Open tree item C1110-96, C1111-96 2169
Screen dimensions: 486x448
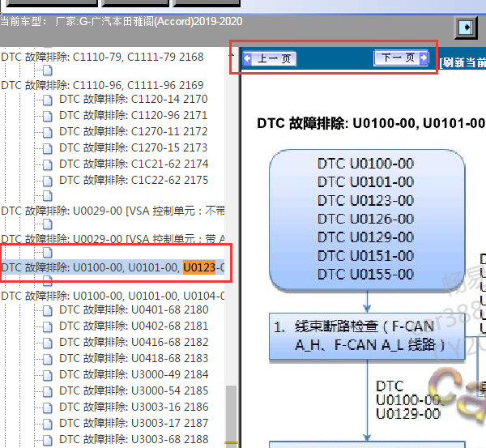(102, 85)
